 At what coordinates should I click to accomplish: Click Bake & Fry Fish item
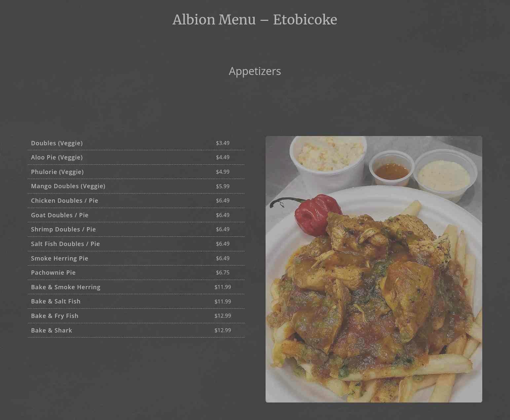[x=136, y=316]
